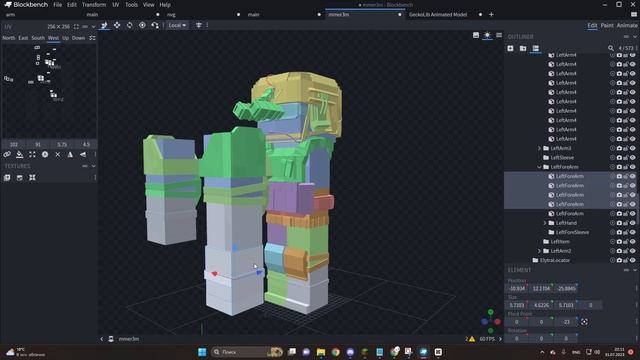This screenshot has width=640, height=360.
Task: Collapse the LeftForeArm group
Action: [539, 167]
